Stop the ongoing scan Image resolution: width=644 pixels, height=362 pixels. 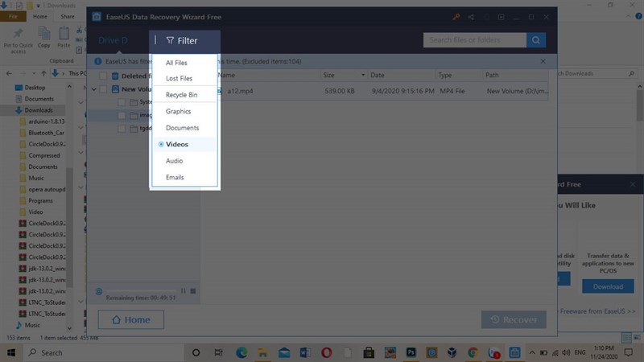point(193,290)
